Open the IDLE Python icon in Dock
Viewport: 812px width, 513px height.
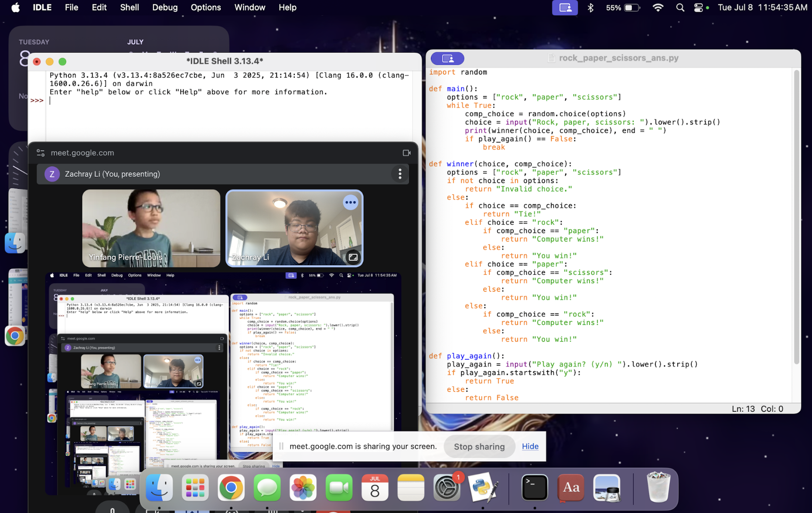pos(483,487)
